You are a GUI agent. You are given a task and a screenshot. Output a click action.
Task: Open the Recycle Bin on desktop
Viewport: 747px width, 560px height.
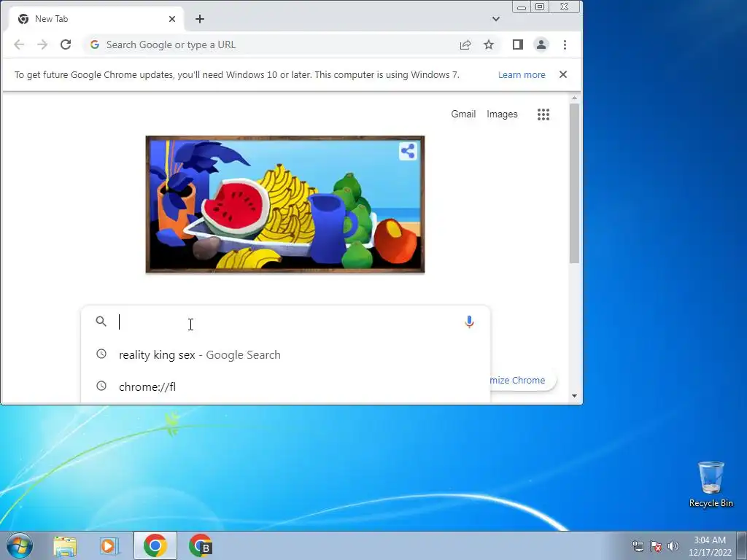(x=711, y=484)
